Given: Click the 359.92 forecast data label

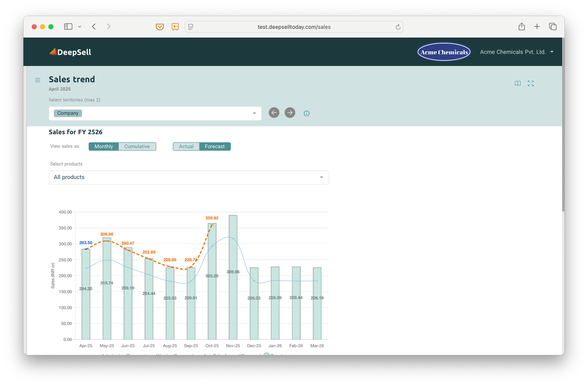Looking at the screenshot, I should (x=212, y=218).
